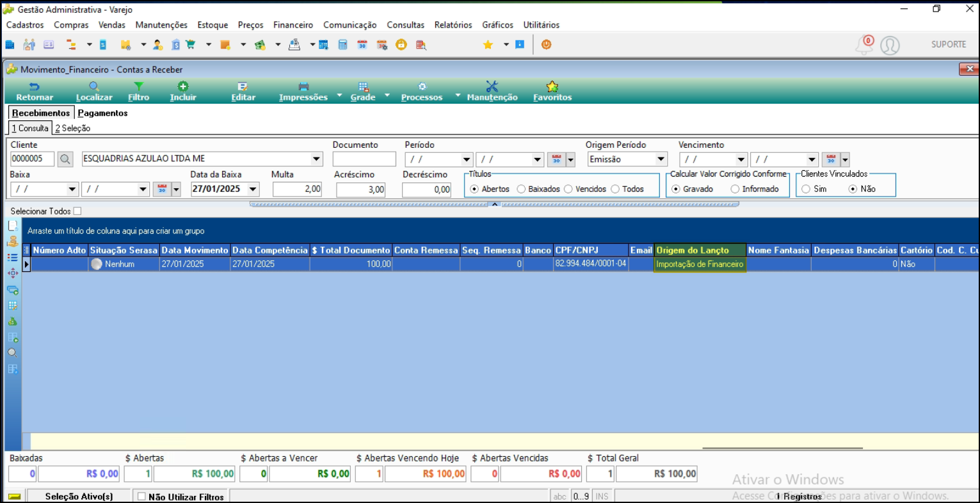Open the notification bell with red badge
The height and width of the screenshot is (503, 980).
pos(865,45)
